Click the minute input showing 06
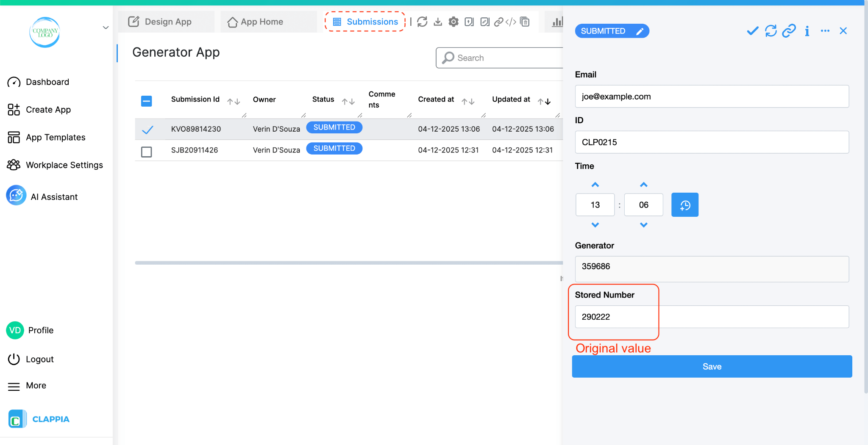The image size is (868, 445). 643,205
